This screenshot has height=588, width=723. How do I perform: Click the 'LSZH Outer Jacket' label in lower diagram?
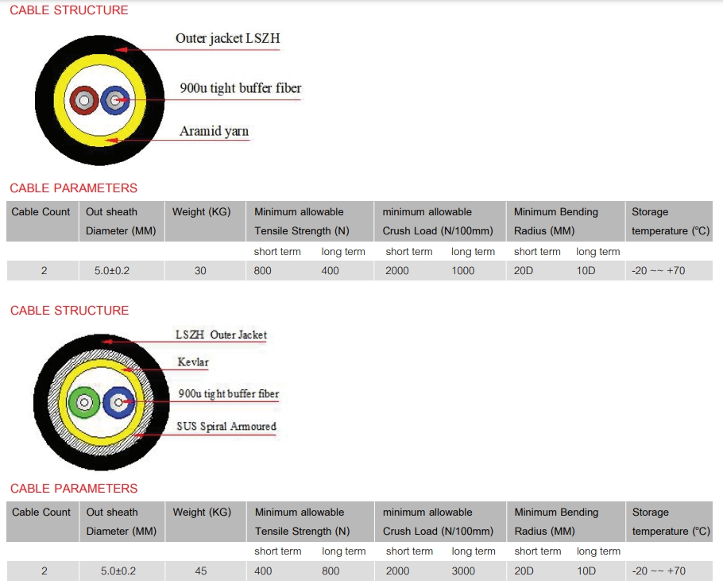pos(221,335)
